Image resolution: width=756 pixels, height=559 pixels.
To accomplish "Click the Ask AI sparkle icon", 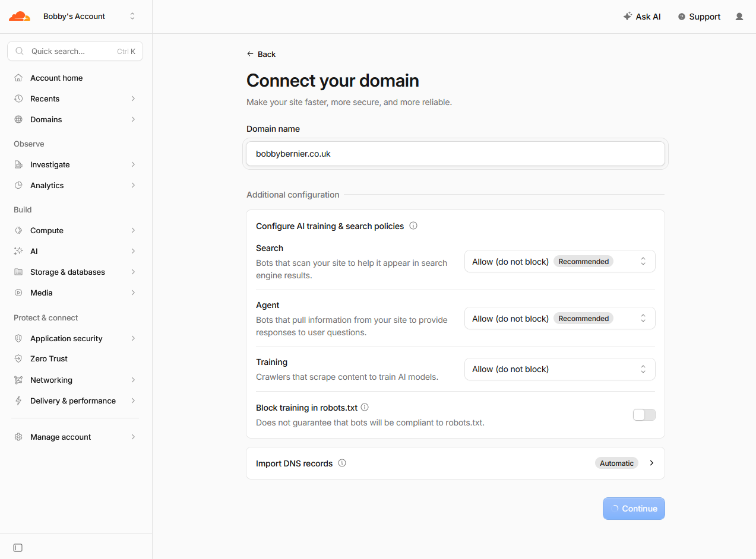I will pyautogui.click(x=627, y=17).
